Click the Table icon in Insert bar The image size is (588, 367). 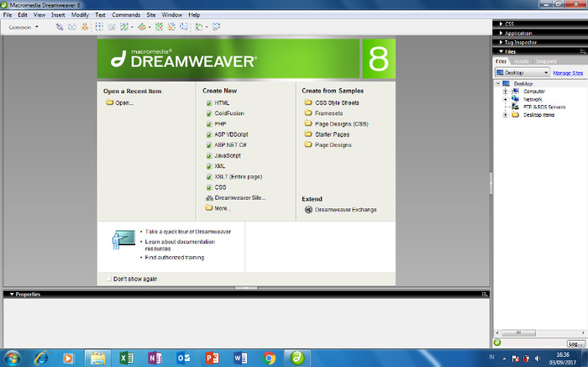click(99, 27)
